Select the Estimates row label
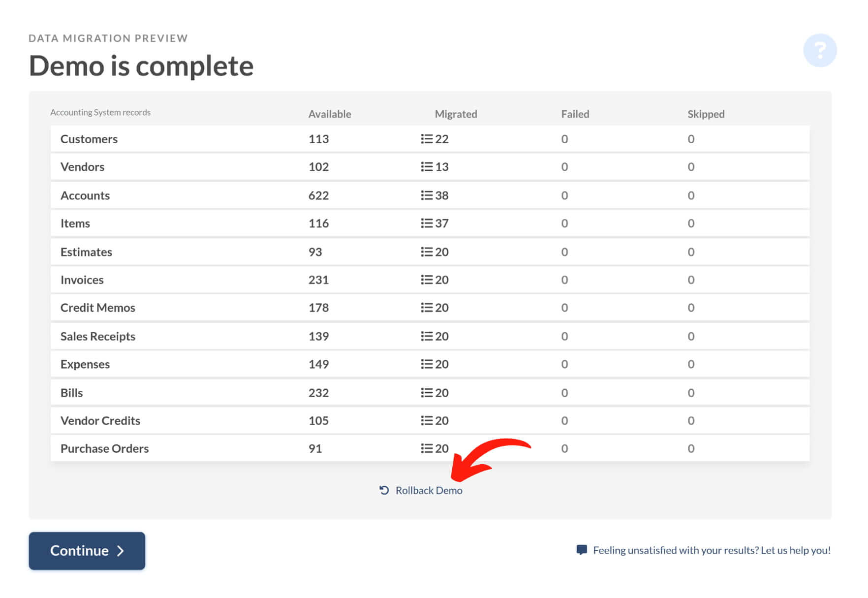The height and width of the screenshot is (598, 868). coord(86,252)
